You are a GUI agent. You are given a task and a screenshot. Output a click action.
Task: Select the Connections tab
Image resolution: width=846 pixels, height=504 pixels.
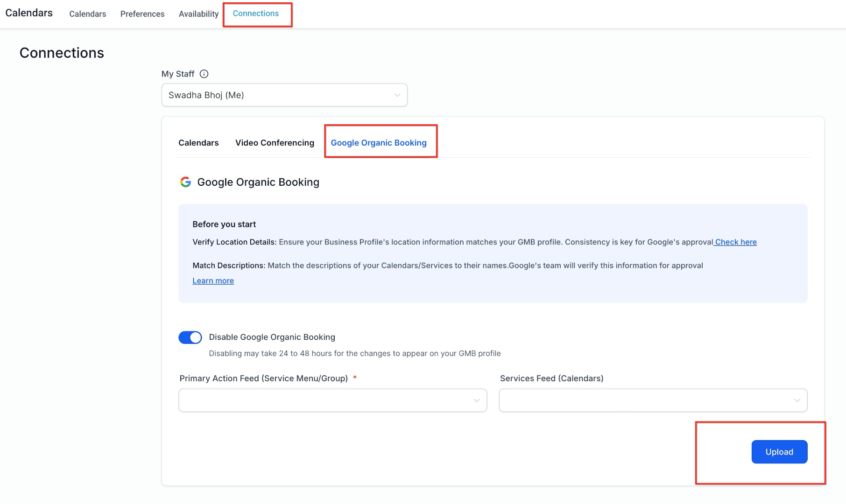256,14
